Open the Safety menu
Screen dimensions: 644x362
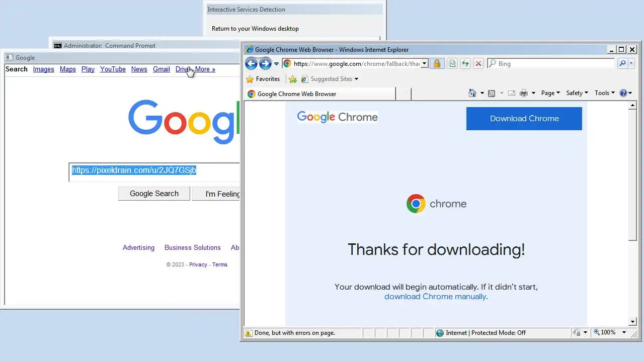click(577, 93)
